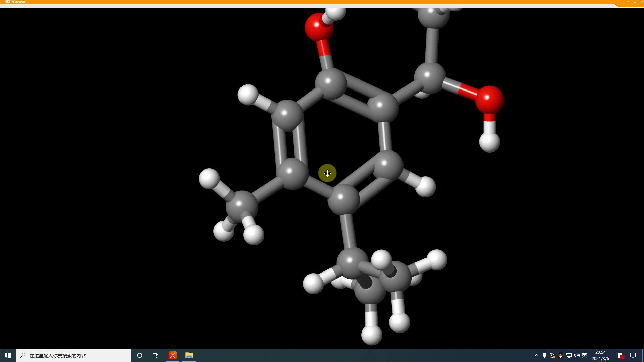Open the Windows Start menu

pos(8,355)
